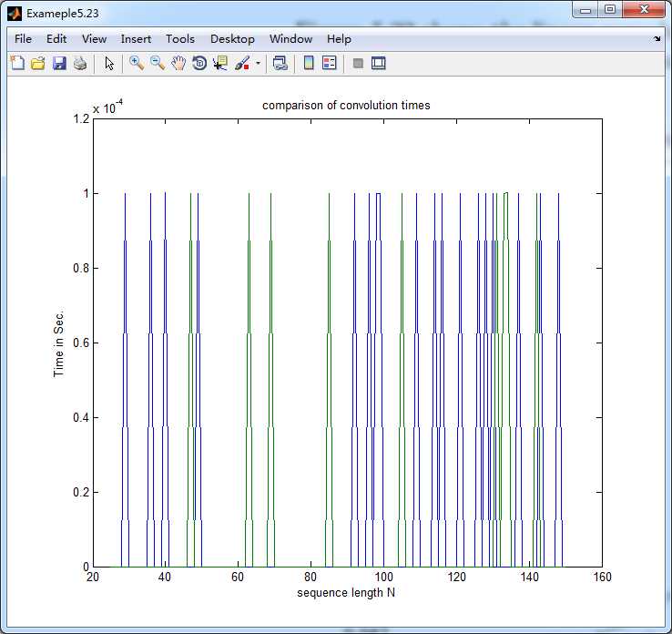Click the Link Plot icon
Screen dimensions: 672x634
(280, 63)
